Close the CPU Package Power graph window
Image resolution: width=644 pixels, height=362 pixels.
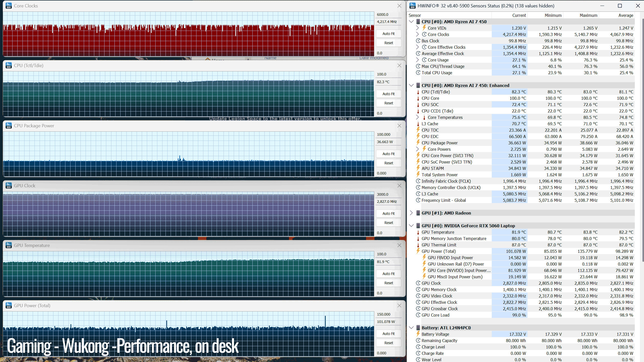point(399,126)
